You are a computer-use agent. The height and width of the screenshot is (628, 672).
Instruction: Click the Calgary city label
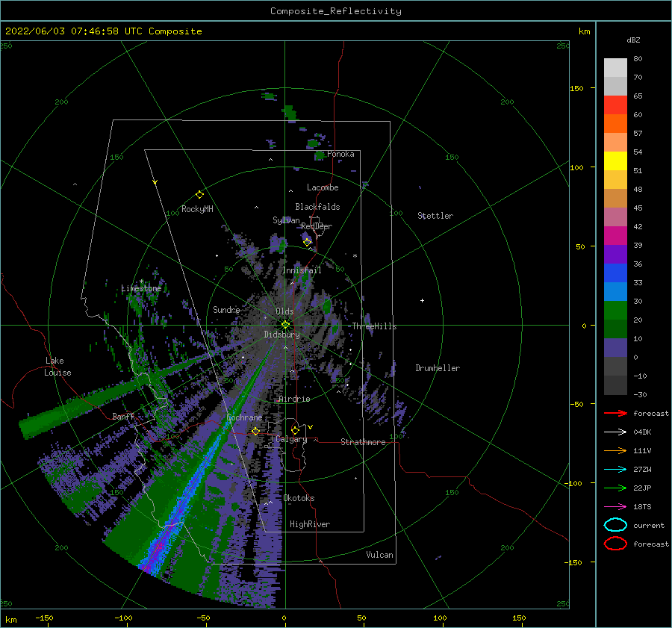point(291,439)
